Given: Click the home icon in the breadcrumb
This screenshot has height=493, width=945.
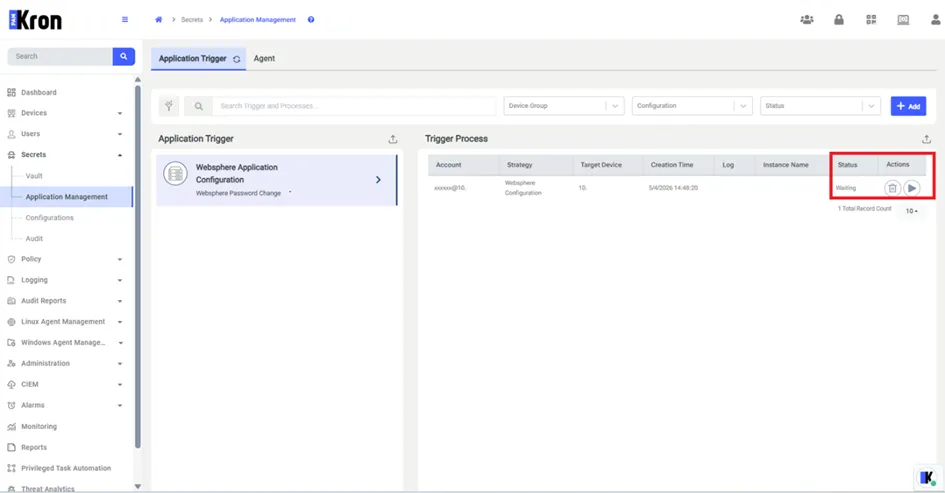Looking at the screenshot, I should tap(159, 20).
